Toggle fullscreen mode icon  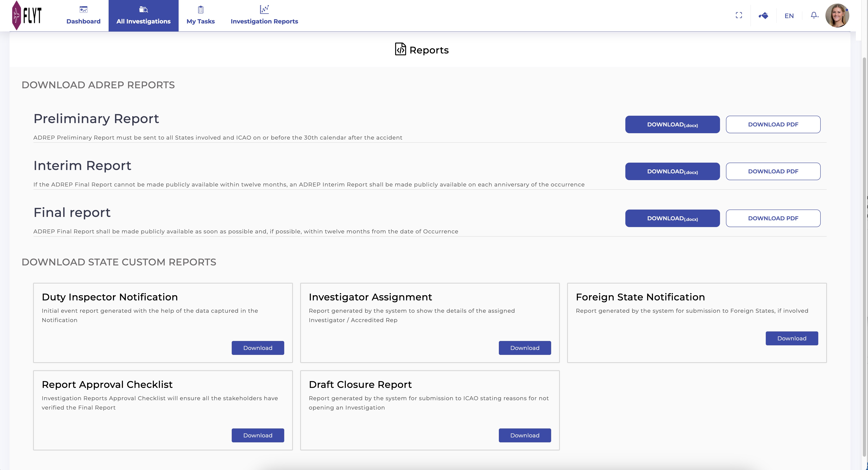click(739, 16)
